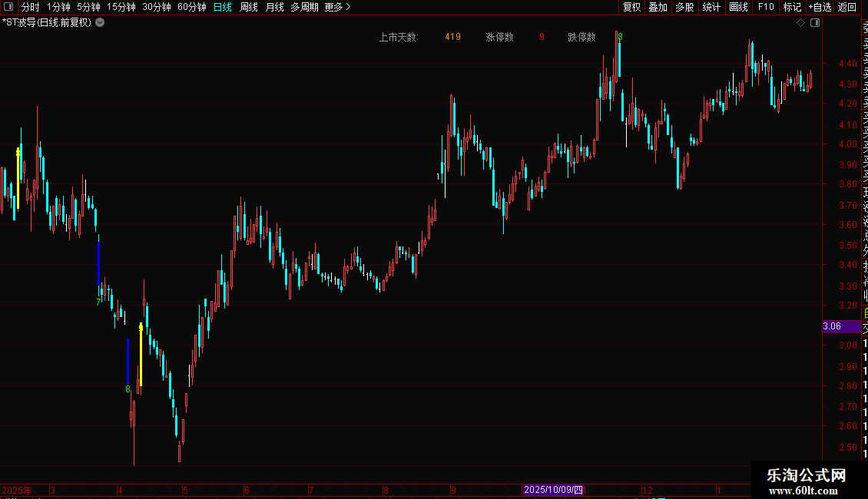
Task: Select the 日线 daily chart tab
Action: tap(223, 7)
